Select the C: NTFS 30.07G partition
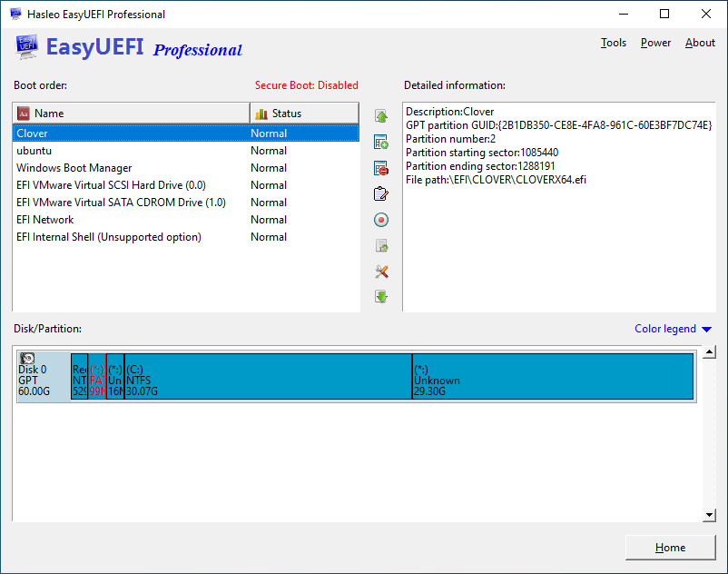The height and width of the screenshot is (574, 728). point(268,376)
